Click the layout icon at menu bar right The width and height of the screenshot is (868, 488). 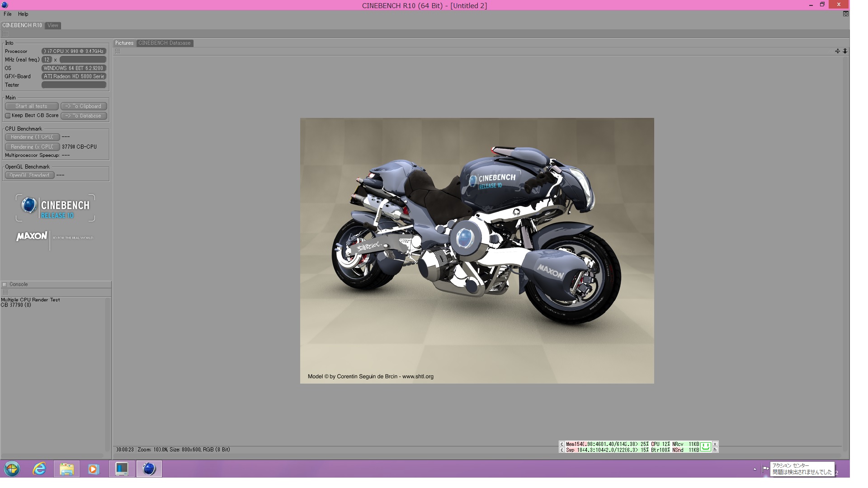click(x=845, y=14)
